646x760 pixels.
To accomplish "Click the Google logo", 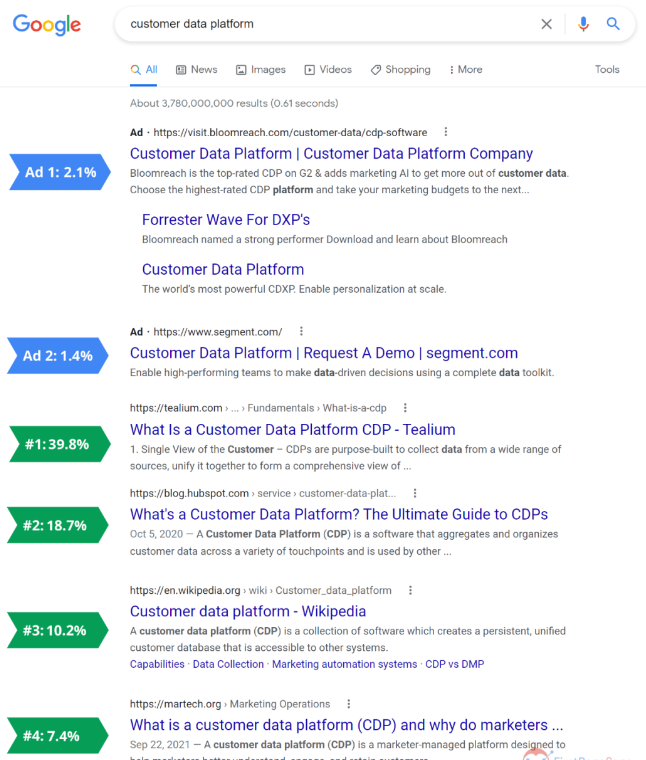I will pos(47,24).
